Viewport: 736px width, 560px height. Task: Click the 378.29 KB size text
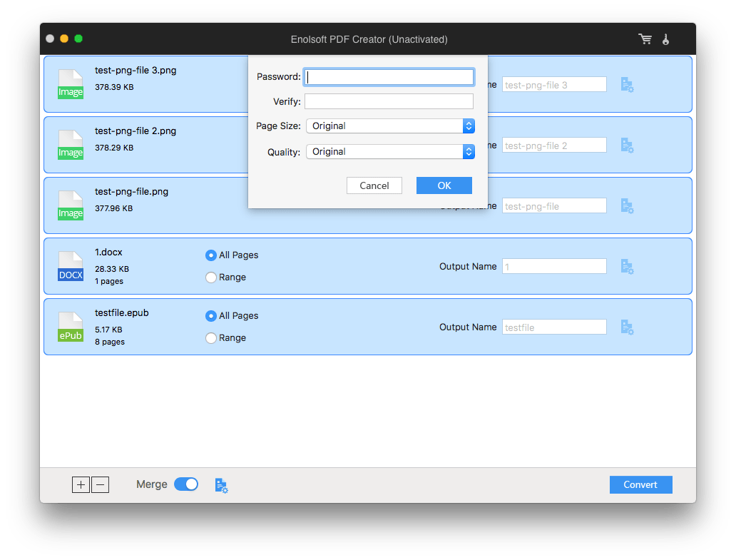(x=114, y=148)
